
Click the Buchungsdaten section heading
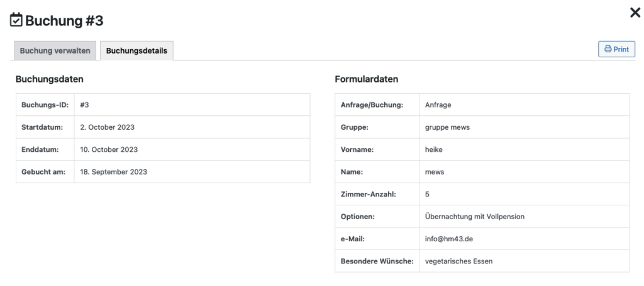tap(50, 79)
